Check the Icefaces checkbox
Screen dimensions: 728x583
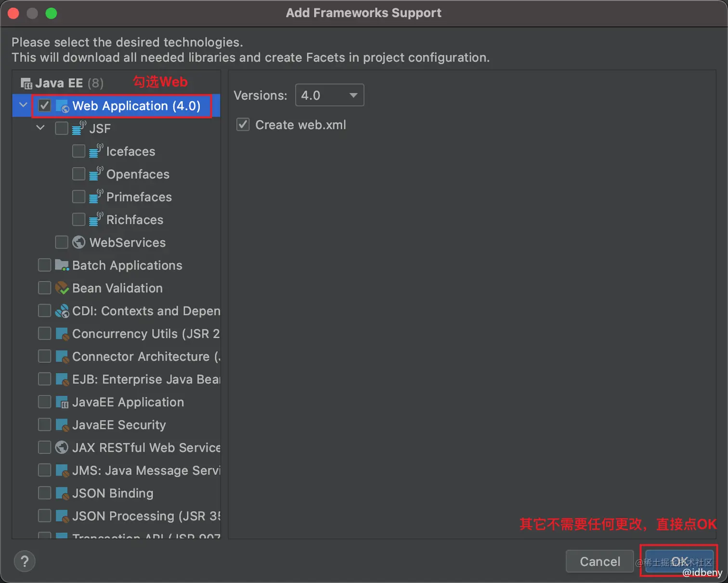(x=78, y=151)
